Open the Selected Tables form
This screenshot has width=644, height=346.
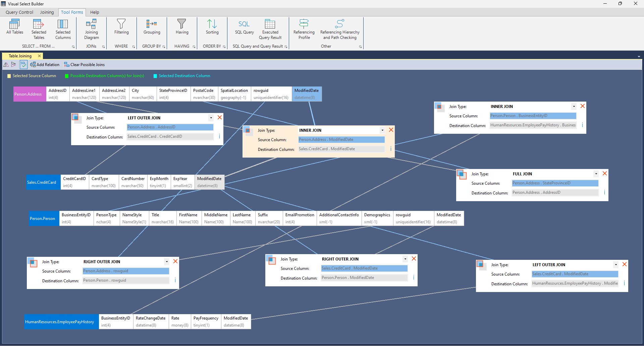[39, 30]
